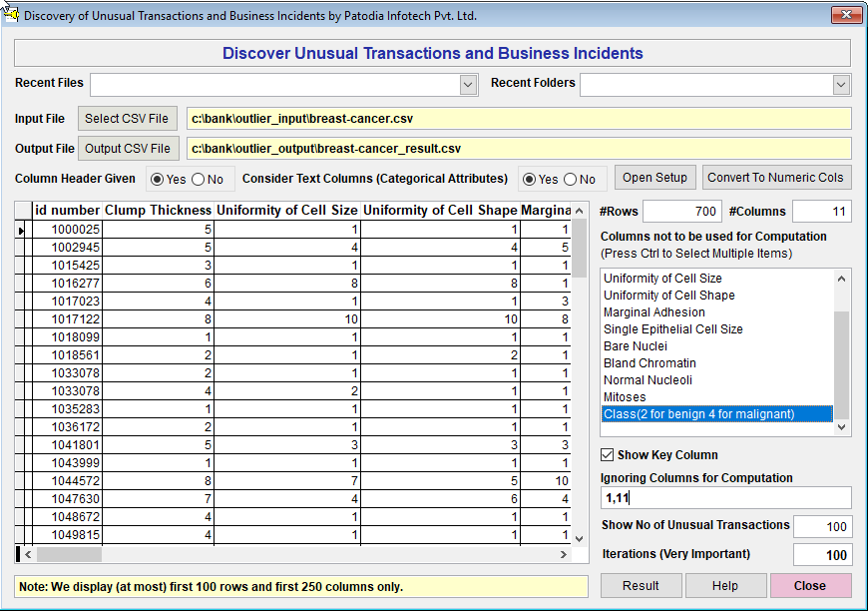Screen dimensions: 868x611
Task: Select Yes for Column Header Given
Action: click(158, 180)
